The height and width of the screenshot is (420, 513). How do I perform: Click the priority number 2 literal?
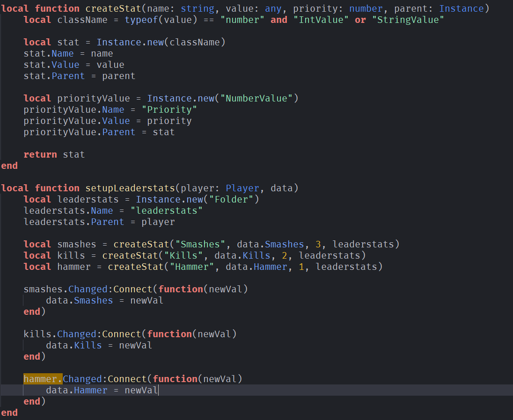[284, 255]
